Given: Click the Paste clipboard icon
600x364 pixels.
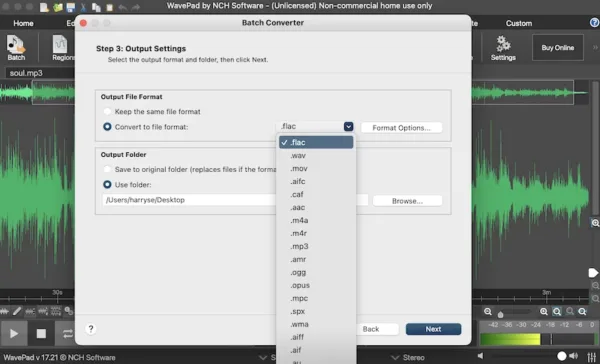Looking at the screenshot, I should [109, 7].
